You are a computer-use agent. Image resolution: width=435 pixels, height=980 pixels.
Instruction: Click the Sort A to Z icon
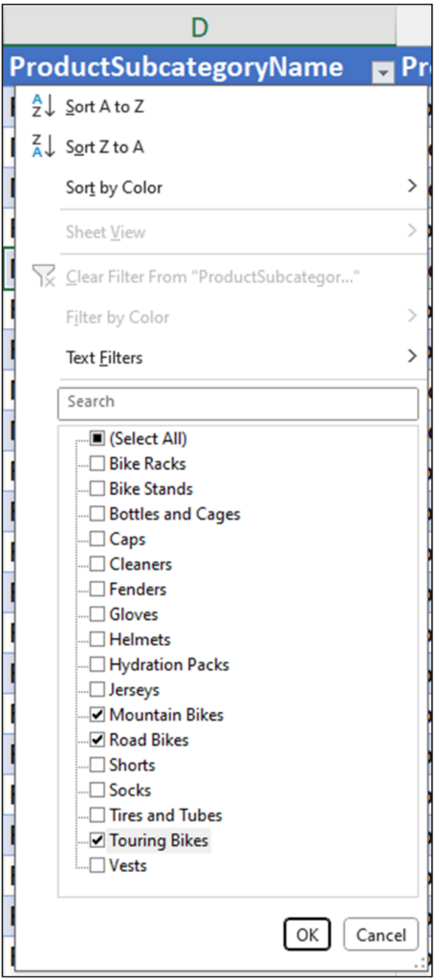[43, 107]
